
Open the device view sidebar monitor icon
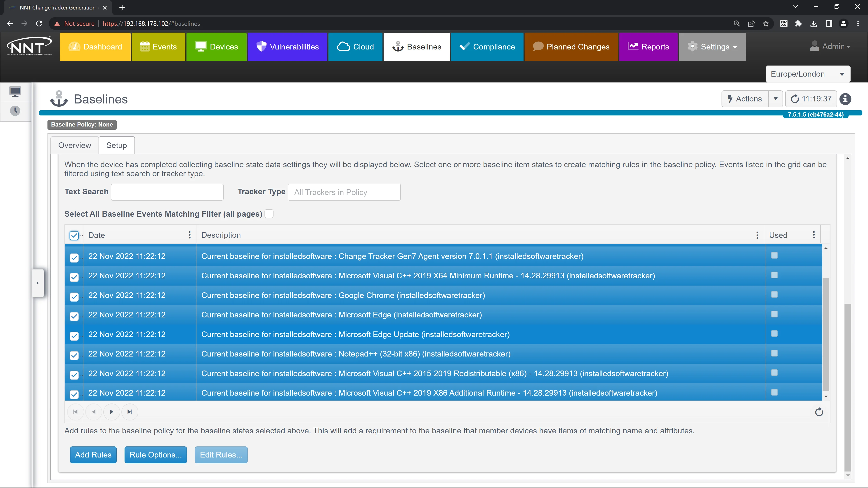tap(15, 91)
